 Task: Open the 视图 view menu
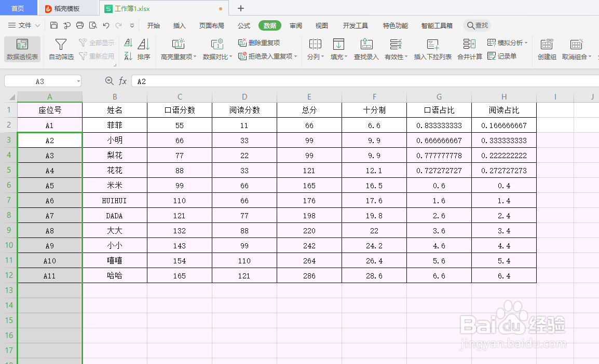pos(321,25)
